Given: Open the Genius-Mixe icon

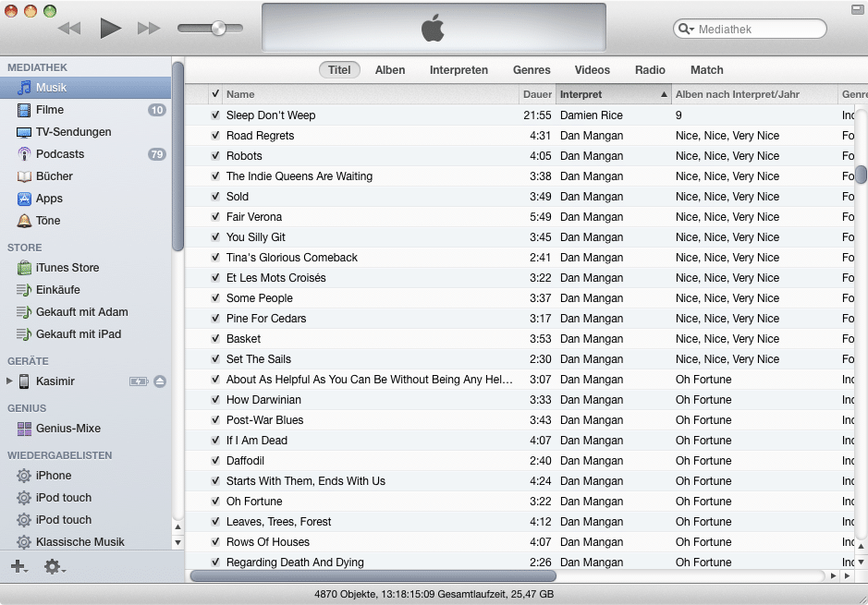Looking at the screenshot, I should click(x=24, y=429).
